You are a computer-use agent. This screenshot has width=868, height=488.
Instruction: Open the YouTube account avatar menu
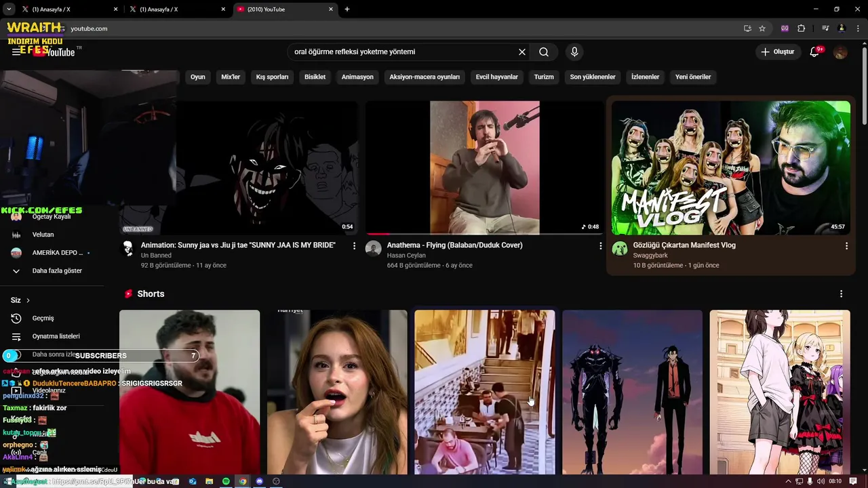[x=840, y=52]
